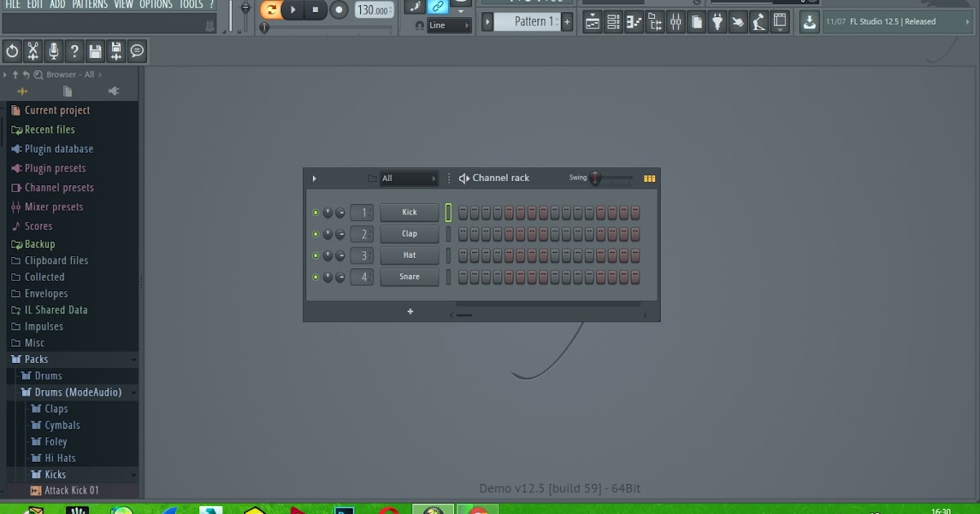Open the VIEW menu
980x514 pixels.
(123, 5)
